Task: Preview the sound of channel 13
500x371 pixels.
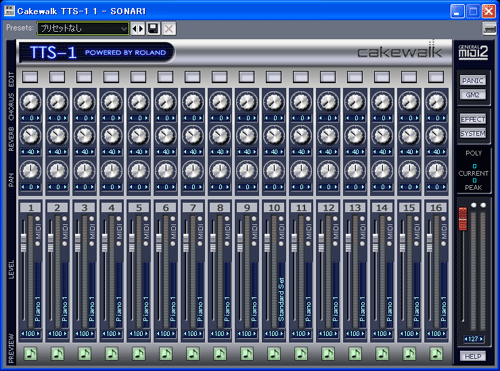Action: (x=355, y=354)
